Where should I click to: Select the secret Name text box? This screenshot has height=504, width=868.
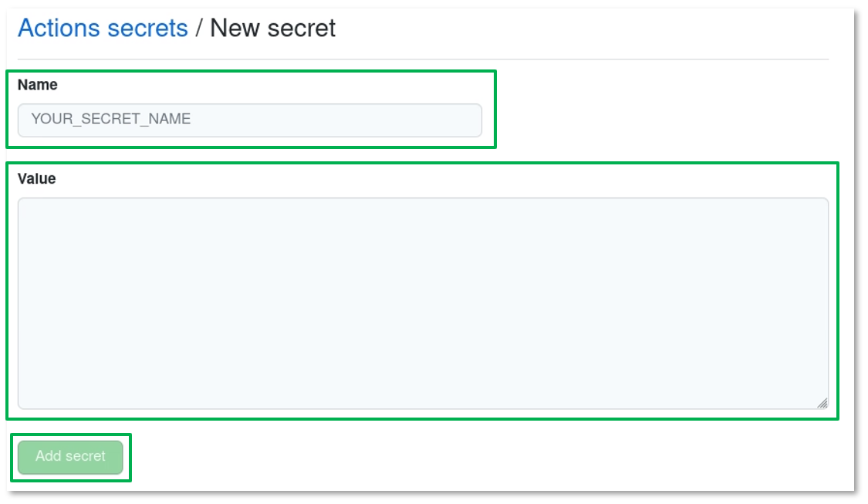click(249, 120)
